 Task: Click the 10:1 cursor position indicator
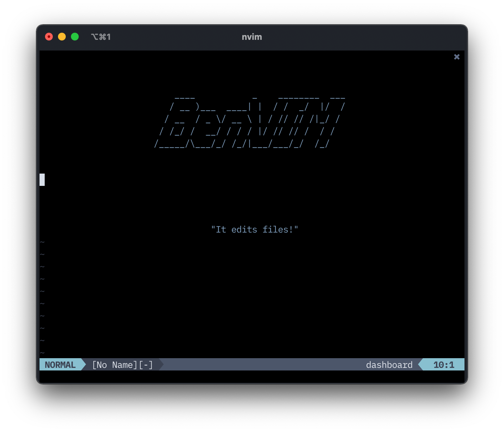pyautogui.click(x=444, y=365)
